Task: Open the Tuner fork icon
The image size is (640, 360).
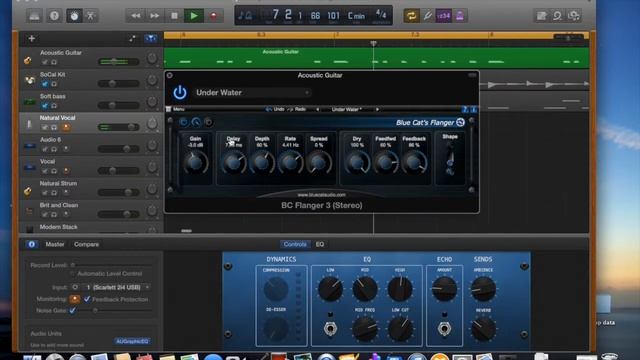Action: coord(427,16)
